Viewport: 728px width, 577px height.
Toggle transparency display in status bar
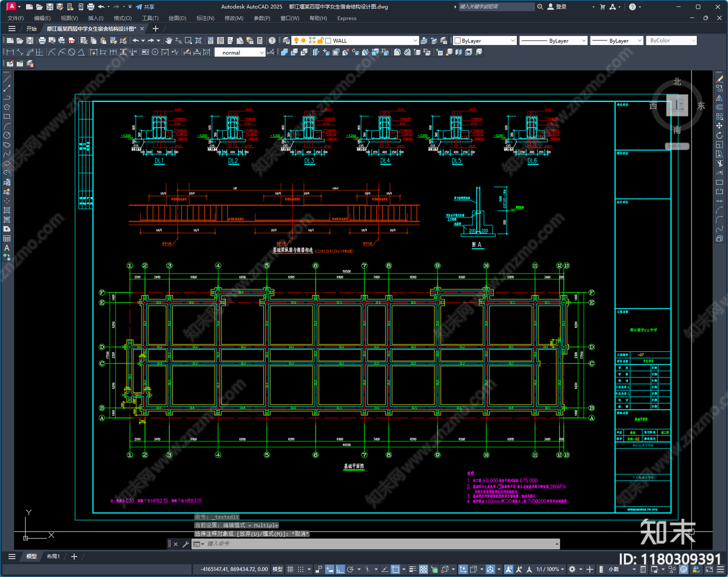coord(424,569)
